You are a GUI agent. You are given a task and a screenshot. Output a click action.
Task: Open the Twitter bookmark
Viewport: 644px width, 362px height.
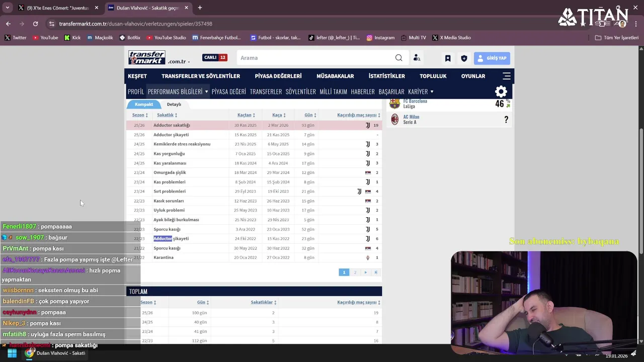[x=16, y=38]
